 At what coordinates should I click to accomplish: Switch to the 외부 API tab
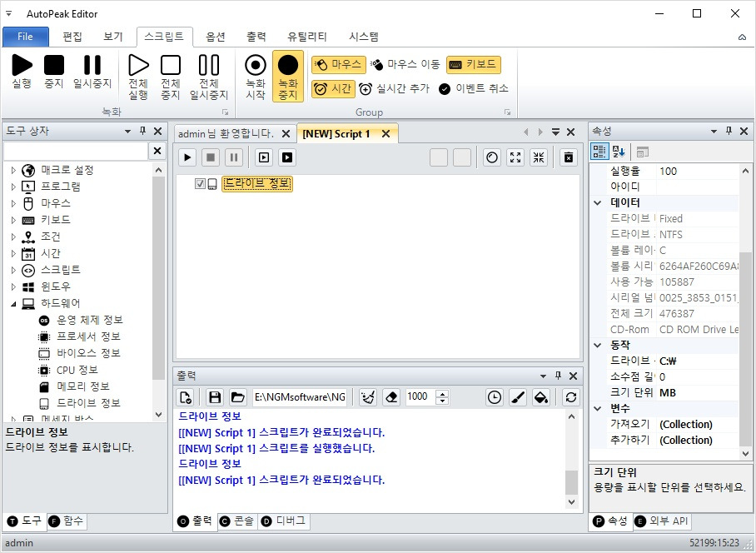(663, 521)
